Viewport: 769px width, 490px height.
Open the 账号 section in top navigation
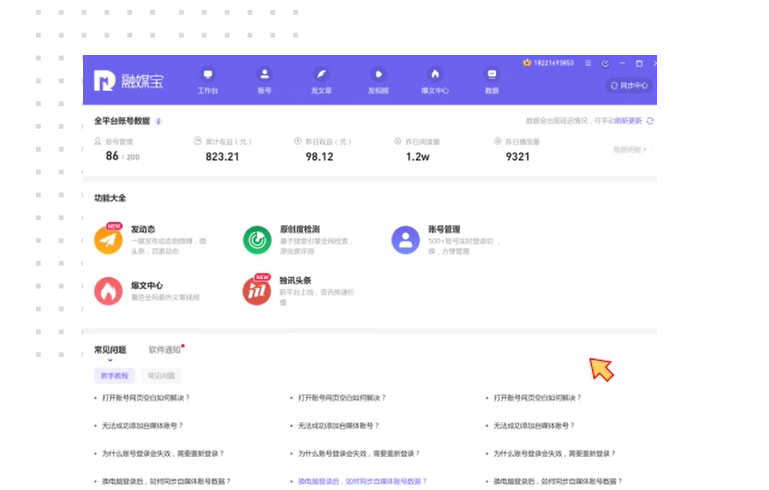tap(264, 81)
